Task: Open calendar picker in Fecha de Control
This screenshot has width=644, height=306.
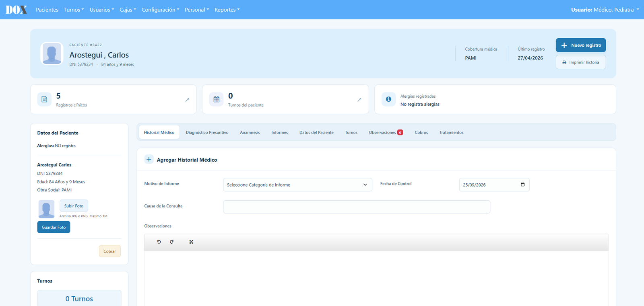Action: click(523, 185)
